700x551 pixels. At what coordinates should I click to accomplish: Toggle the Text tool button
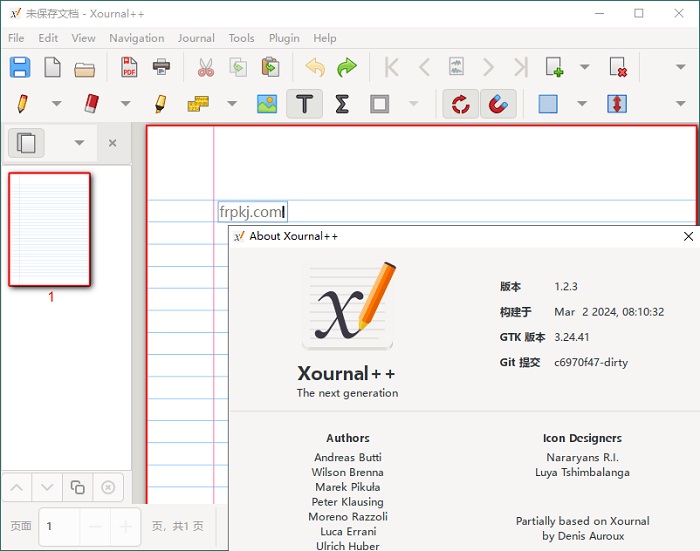pyautogui.click(x=304, y=104)
